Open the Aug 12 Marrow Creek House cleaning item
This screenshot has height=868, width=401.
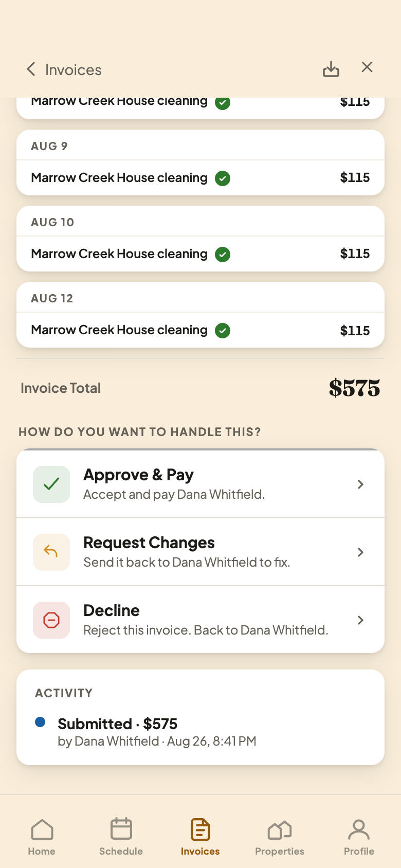pos(200,330)
